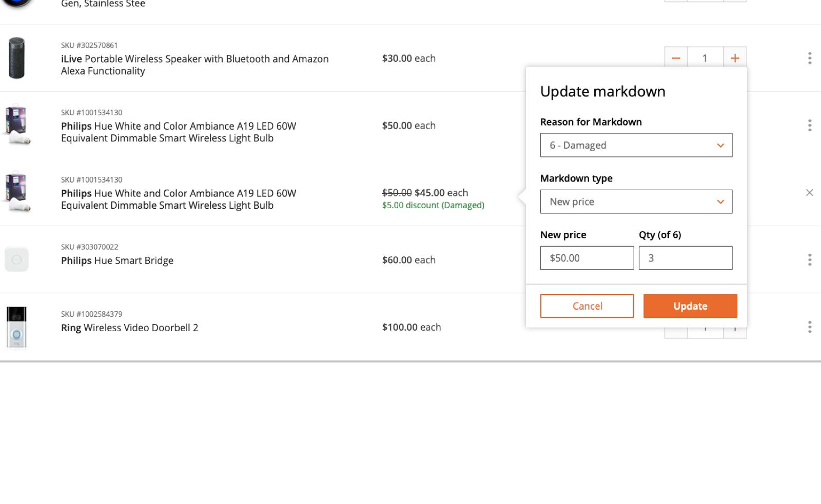Open options menu for Ring Video Doorbell 2

pyautogui.click(x=810, y=327)
